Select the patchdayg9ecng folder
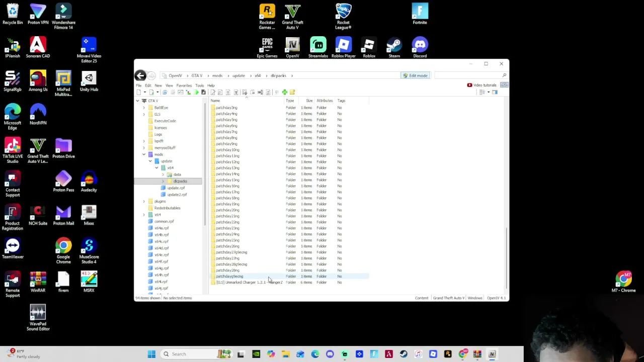Image resolution: width=644 pixels, height=362 pixels. click(229, 277)
